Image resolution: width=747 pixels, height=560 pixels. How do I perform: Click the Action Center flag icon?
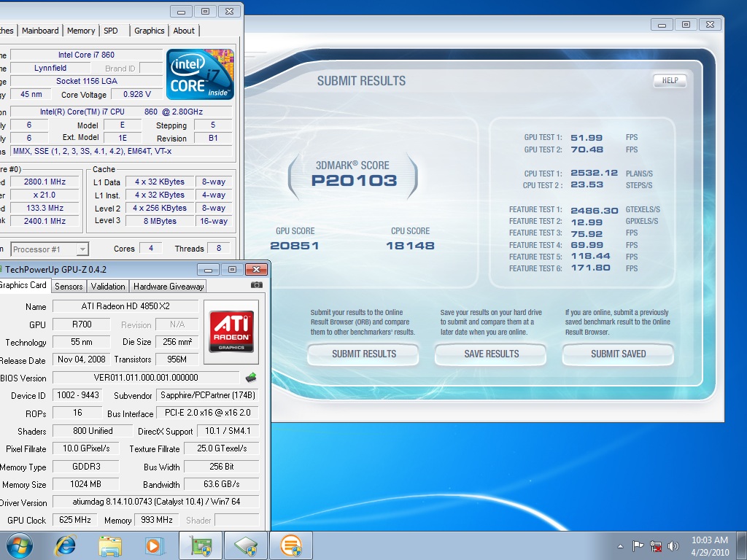(638, 545)
